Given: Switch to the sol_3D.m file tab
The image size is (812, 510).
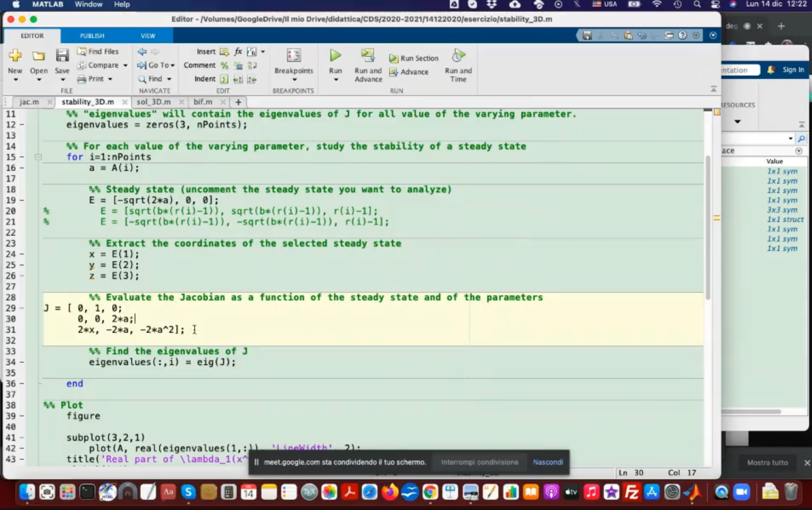Looking at the screenshot, I should pyautogui.click(x=153, y=102).
